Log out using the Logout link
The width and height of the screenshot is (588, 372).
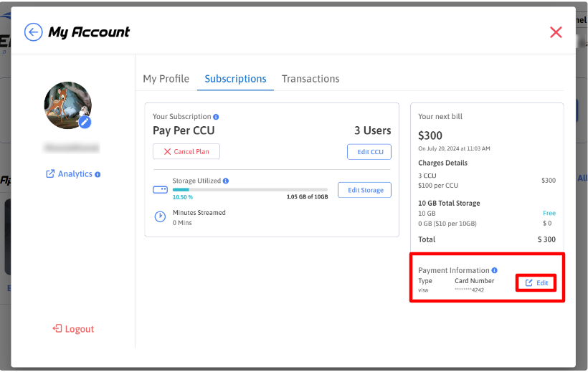(73, 329)
